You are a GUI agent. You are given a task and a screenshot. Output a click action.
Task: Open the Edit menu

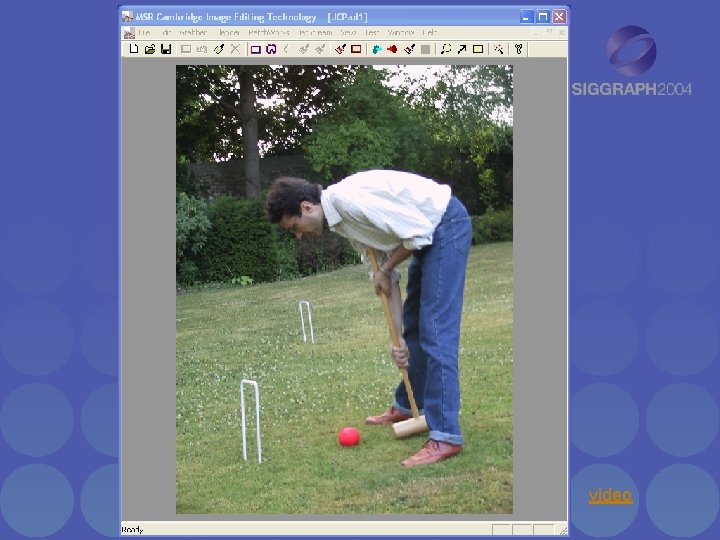point(167,33)
